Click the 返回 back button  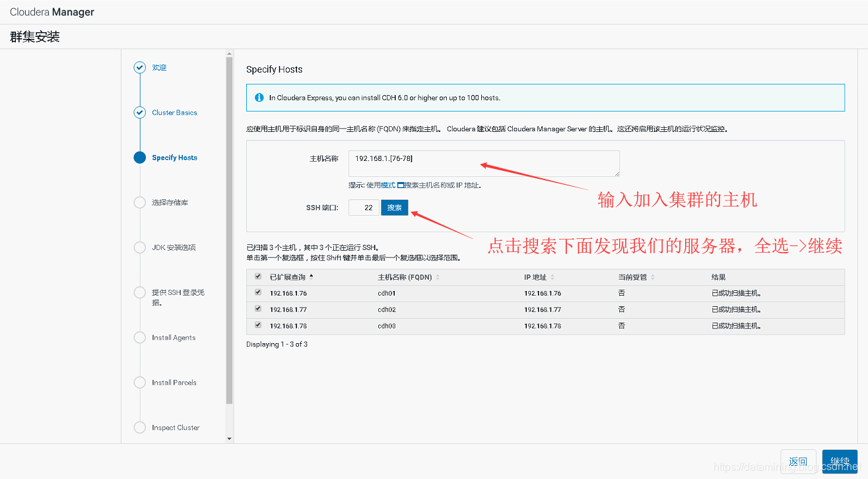click(x=798, y=461)
